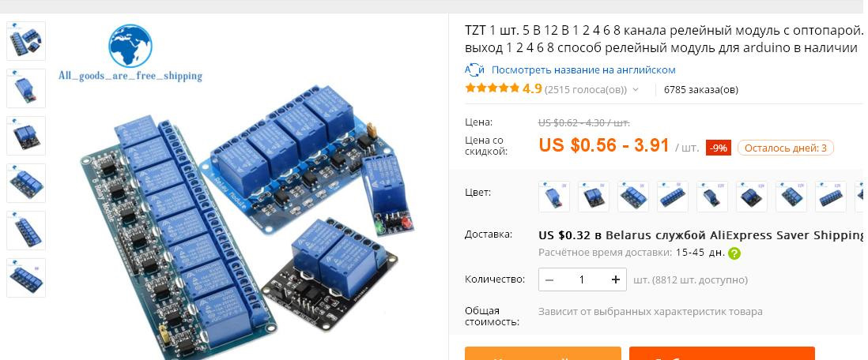Screen dimensions: 868x360
Task: Select the 5V 4-channel relay variant
Action: [633, 197]
